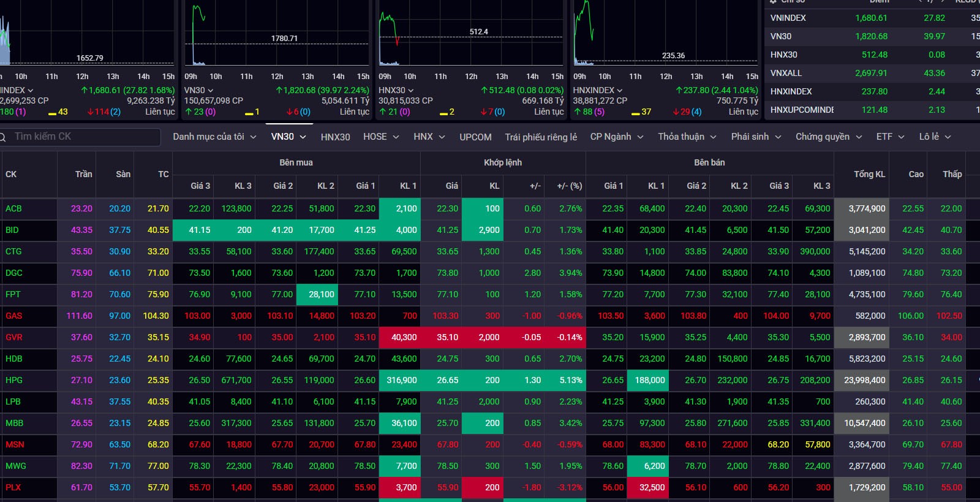Open the CTG stock ticker
This screenshot has width=980, height=502.
[13, 251]
